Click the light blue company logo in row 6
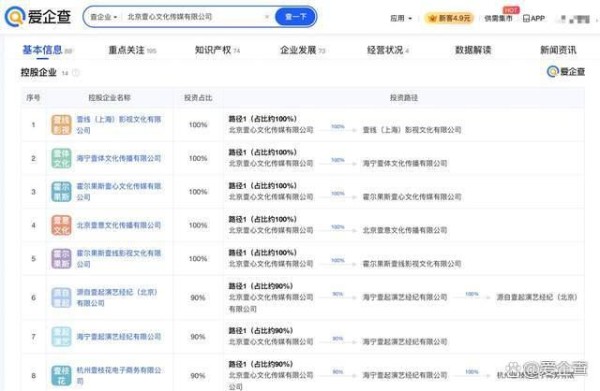The height and width of the screenshot is (391, 600). [61, 298]
